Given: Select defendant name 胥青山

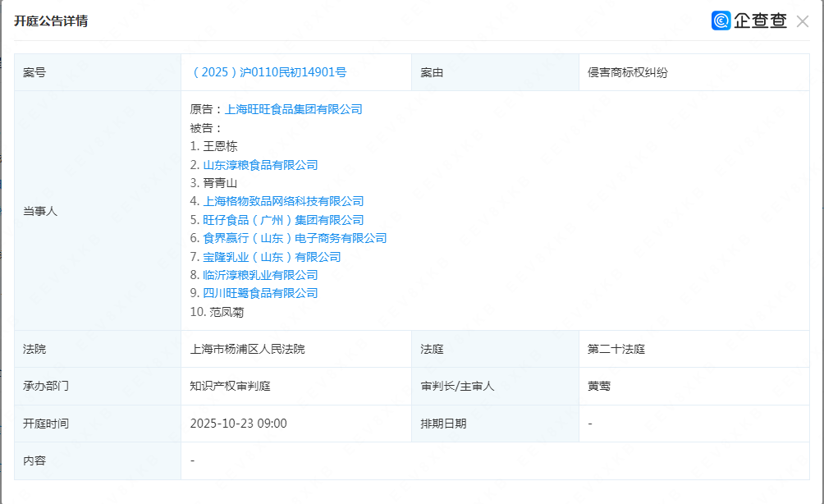Looking at the screenshot, I should (220, 183).
